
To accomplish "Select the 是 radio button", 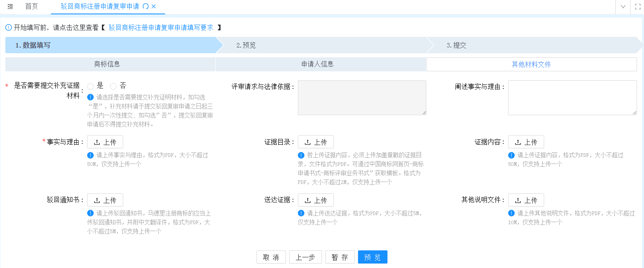I will pyautogui.click(x=90, y=86).
